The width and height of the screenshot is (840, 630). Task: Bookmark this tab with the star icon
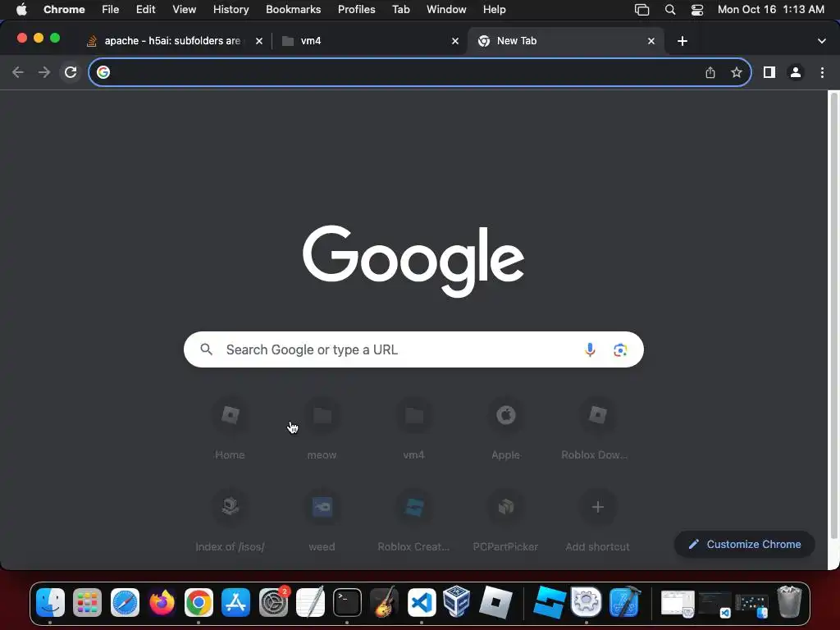[737, 72]
